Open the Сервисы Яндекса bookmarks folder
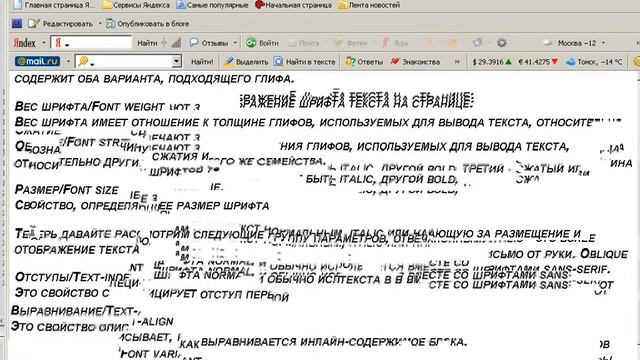 coord(136,5)
